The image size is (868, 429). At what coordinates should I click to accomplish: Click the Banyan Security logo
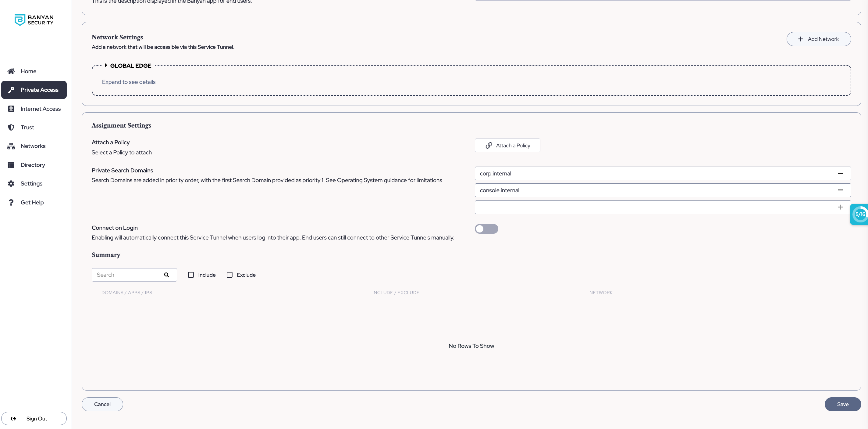coord(34,20)
